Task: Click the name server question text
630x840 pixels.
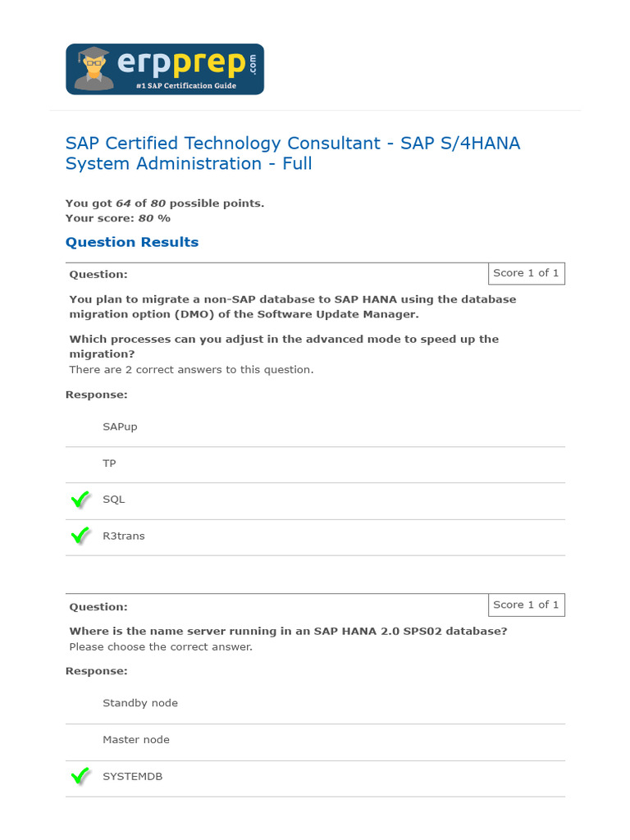Action: pyautogui.click(x=288, y=632)
